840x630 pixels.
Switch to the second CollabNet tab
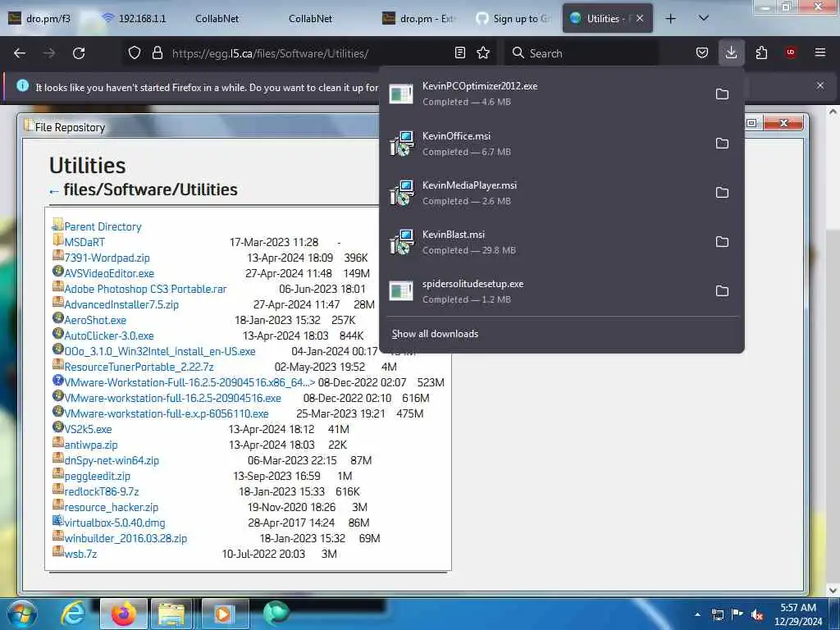click(311, 19)
